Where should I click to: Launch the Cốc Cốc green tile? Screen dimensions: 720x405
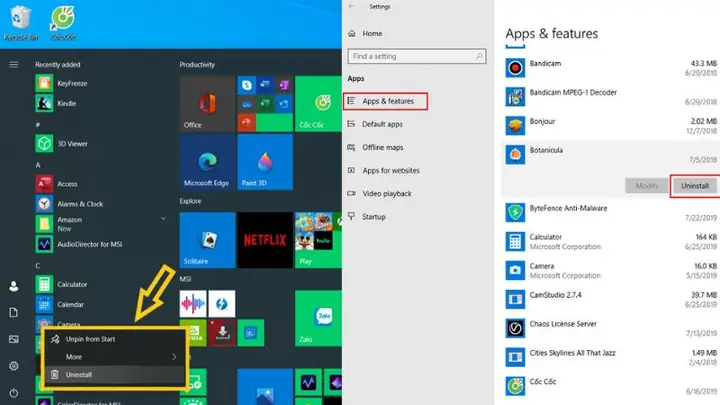tap(318, 104)
